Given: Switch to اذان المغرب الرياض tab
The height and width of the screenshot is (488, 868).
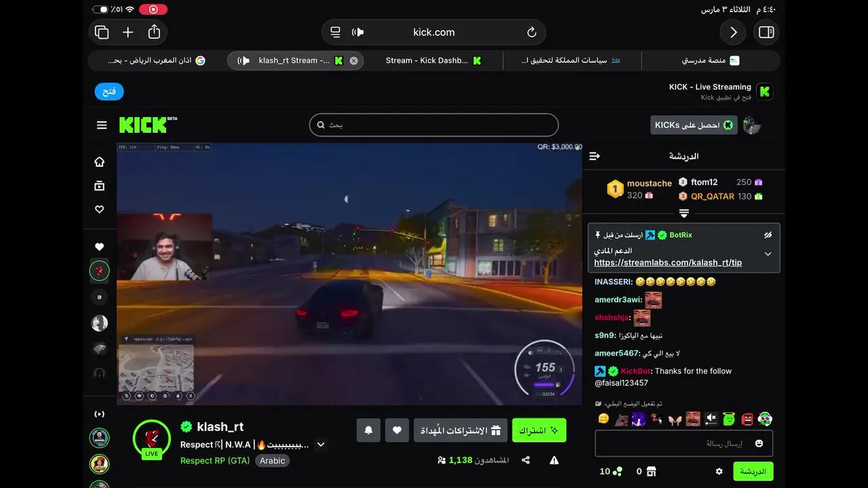Looking at the screenshot, I should (157, 60).
